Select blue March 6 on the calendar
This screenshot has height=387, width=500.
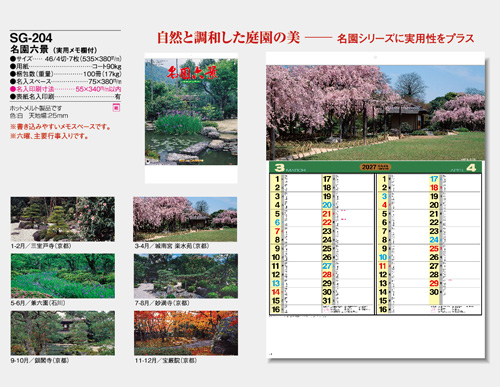coord(277,222)
